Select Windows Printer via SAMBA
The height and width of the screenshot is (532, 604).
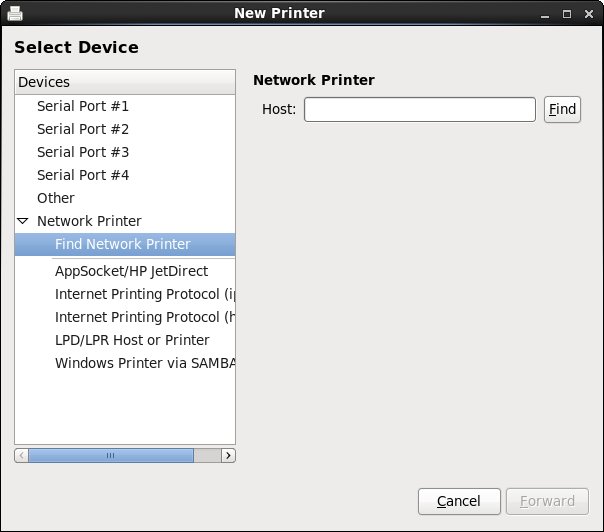[144, 363]
